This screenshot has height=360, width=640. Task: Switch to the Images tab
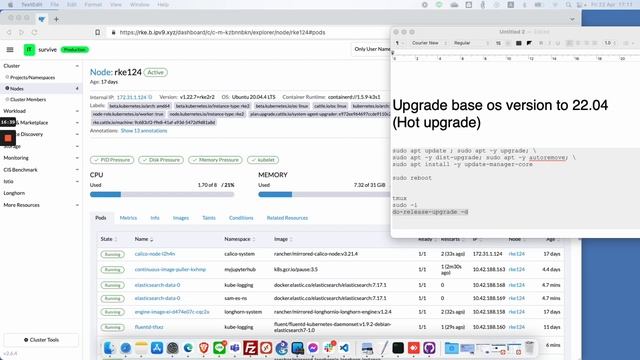click(181, 218)
